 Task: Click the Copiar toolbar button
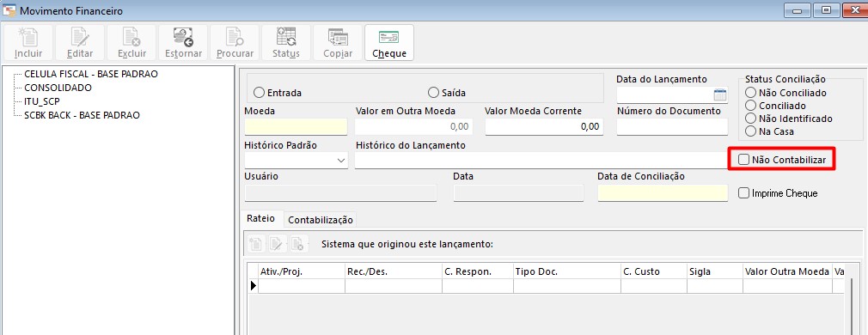[x=338, y=43]
